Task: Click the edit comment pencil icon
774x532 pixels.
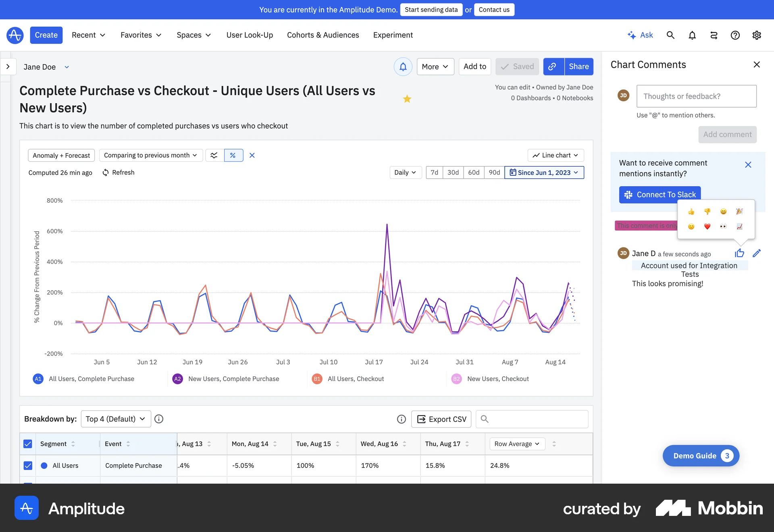Action: tap(756, 253)
